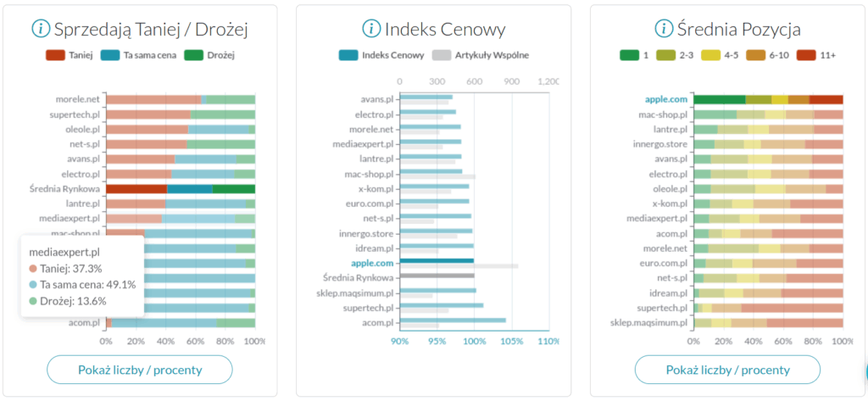Click innergo.store label in Średnia Pozycja chart
This screenshot has width=868, height=401.
click(x=661, y=144)
